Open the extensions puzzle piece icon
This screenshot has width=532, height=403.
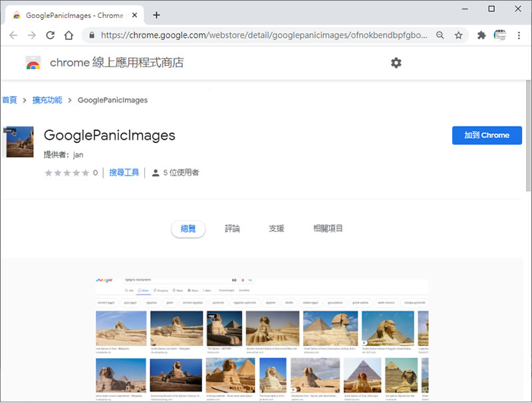481,35
